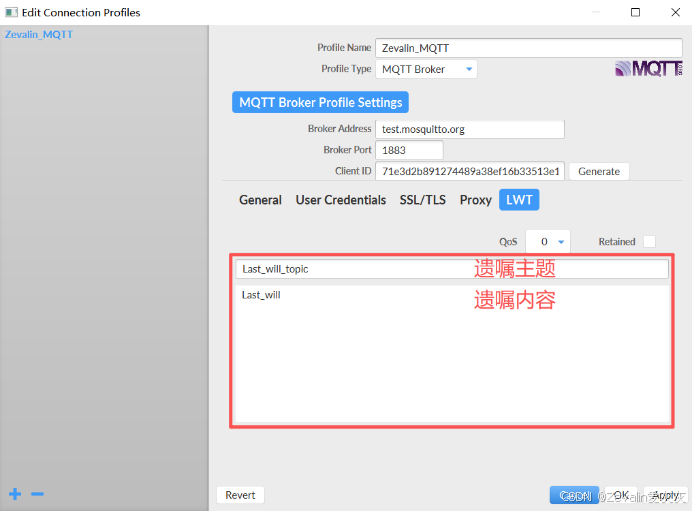Open the SSL/TLS tab

pos(423,200)
